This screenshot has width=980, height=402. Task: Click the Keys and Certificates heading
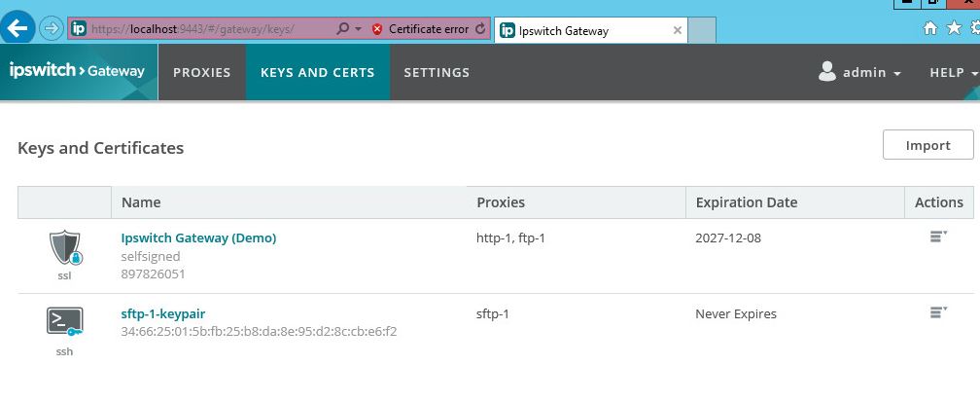click(x=101, y=148)
